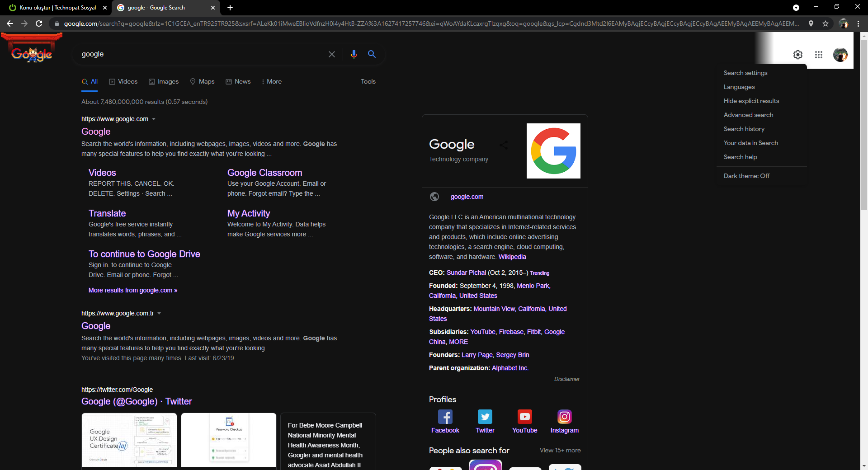The height and width of the screenshot is (470, 868).
Task: Open Chrome profile avatar in toolbar
Action: [x=844, y=23]
